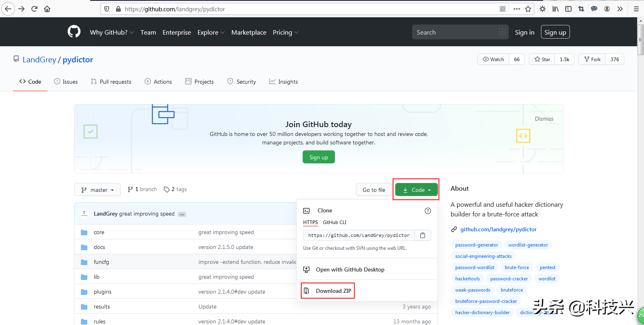Viewport: 644px width, 325px height.
Task: Switch to the Issues tab
Action: point(66,82)
